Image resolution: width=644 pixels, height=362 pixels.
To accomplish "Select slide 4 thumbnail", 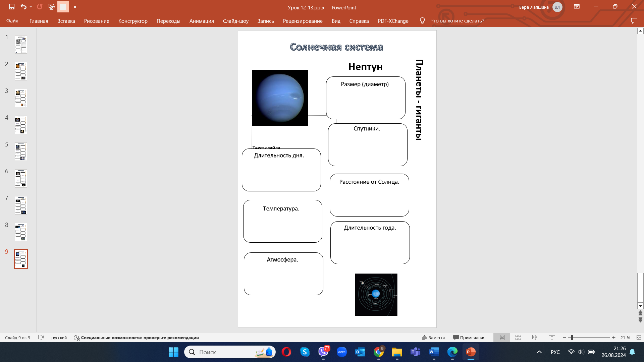I will (x=21, y=125).
